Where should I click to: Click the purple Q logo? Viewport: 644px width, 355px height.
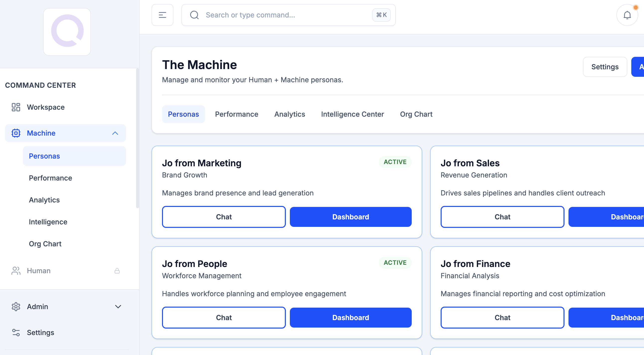[67, 31]
